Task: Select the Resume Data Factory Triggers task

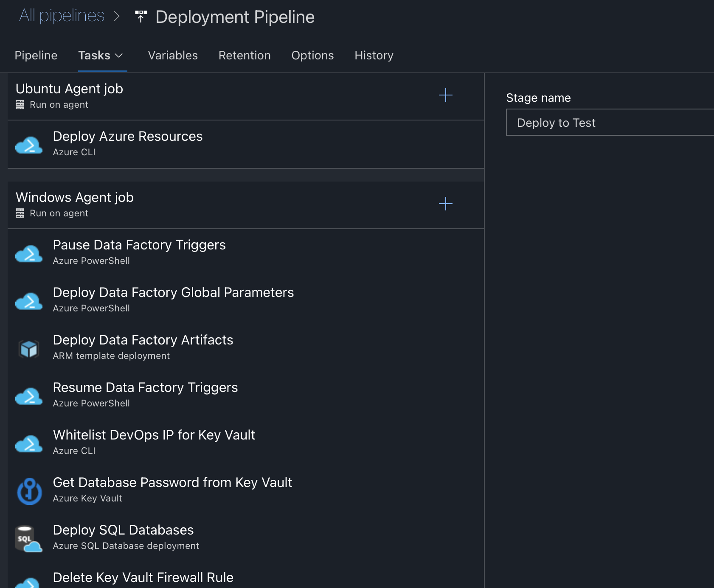Action: [246, 395]
